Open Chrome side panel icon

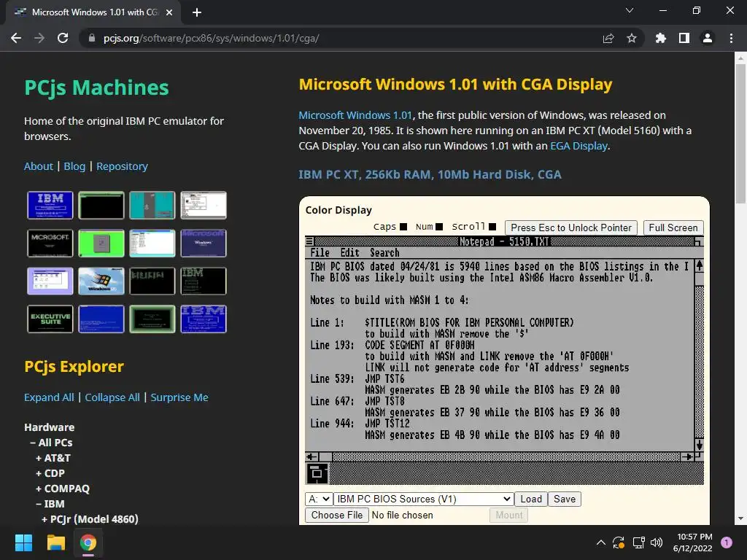point(684,38)
